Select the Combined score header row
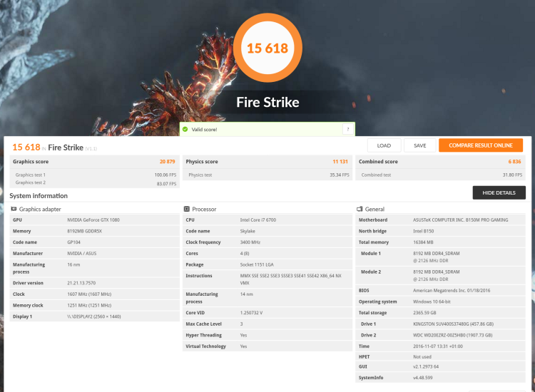The image size is (535, 392). click(440, 162)
